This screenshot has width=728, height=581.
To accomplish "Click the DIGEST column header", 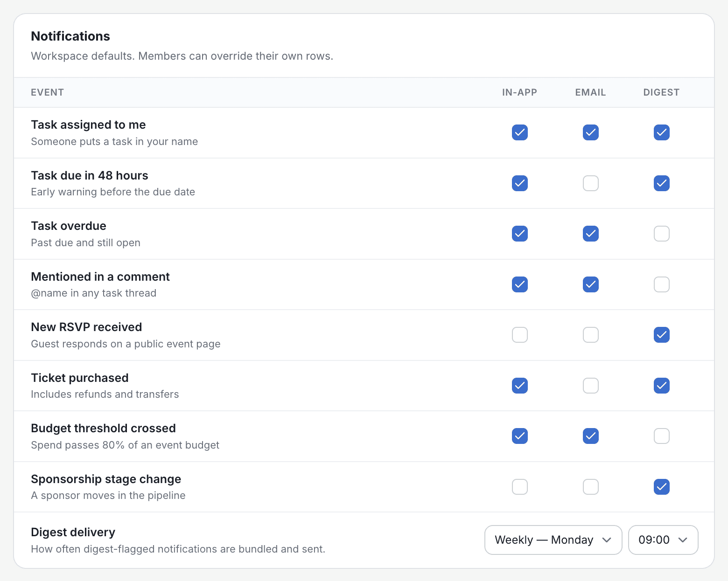I will point(661,92).
